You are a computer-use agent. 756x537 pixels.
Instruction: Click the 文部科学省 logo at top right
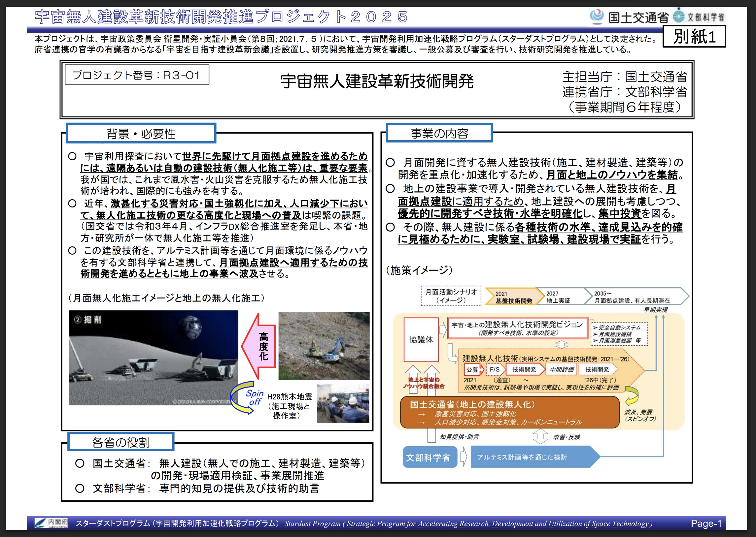point(698,16)
